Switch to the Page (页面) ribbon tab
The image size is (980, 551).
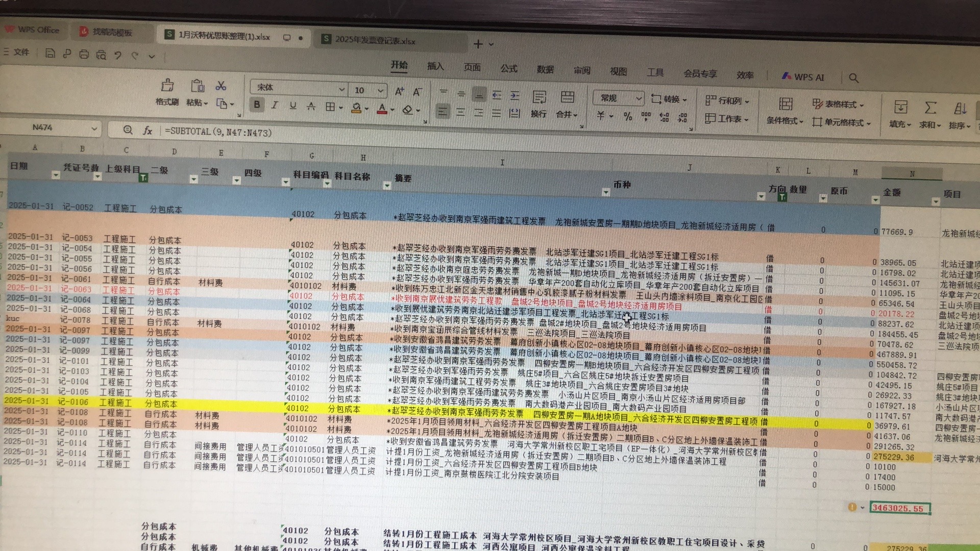click(472, 67)
